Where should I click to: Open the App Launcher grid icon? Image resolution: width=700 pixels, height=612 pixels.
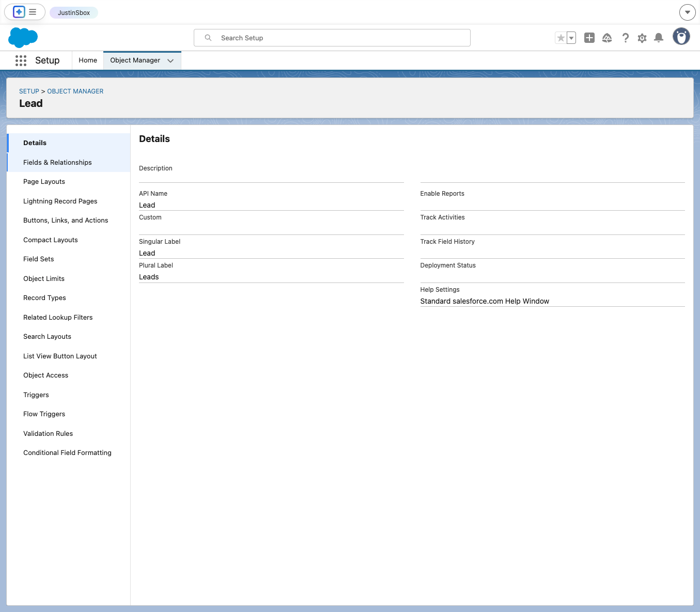(x=21, y=60)
